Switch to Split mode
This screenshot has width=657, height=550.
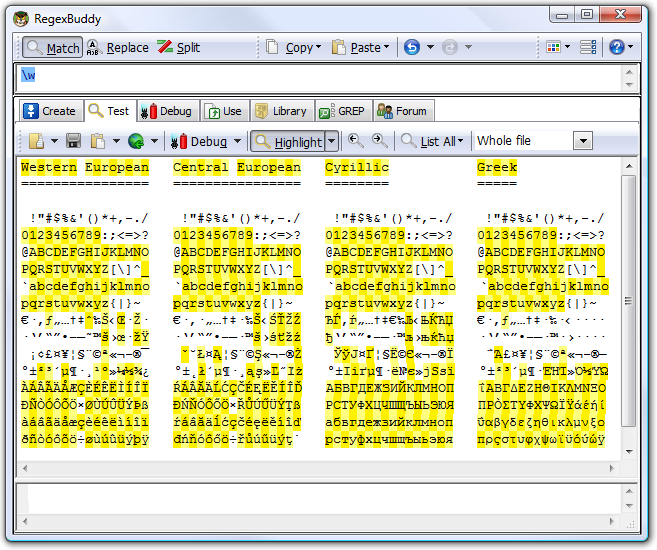click(x=179, y=48)
